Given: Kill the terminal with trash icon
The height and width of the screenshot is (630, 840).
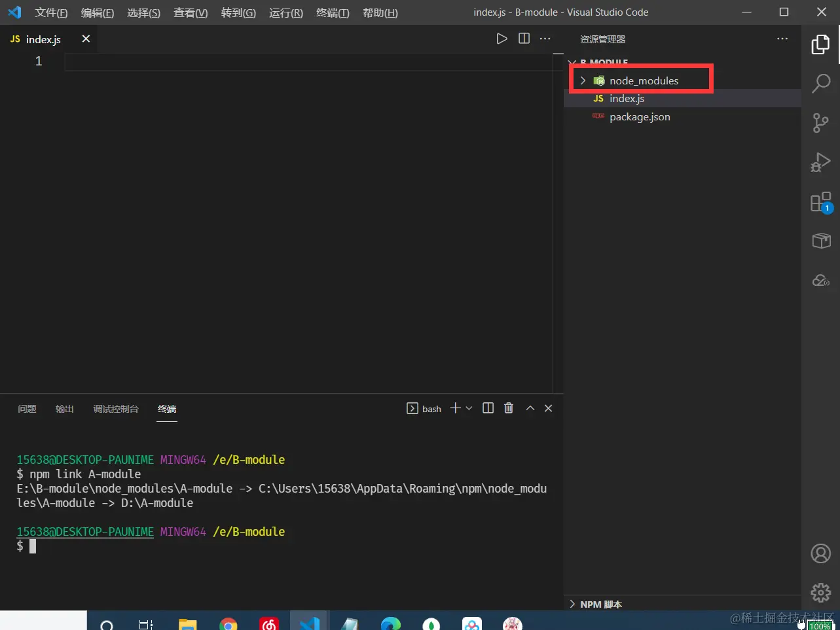Looking at the screenshot, I should (509, 408).
